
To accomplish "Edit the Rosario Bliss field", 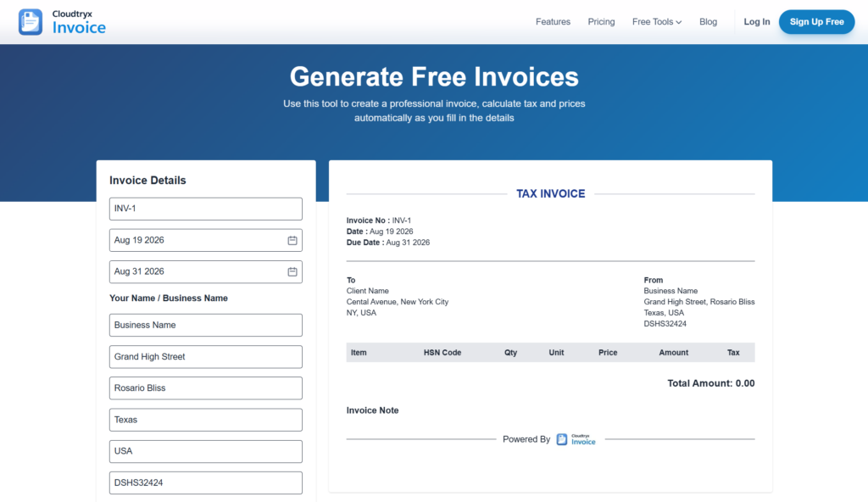I will (206, 388).
